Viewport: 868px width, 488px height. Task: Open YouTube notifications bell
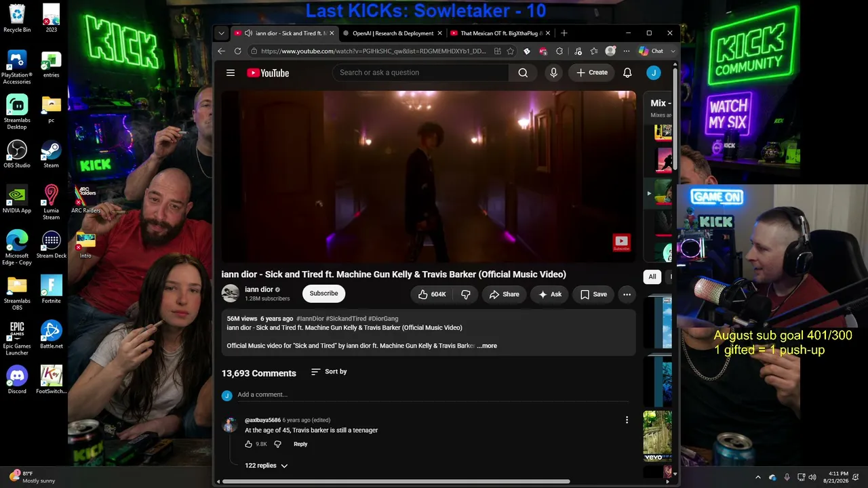point(627,73)
